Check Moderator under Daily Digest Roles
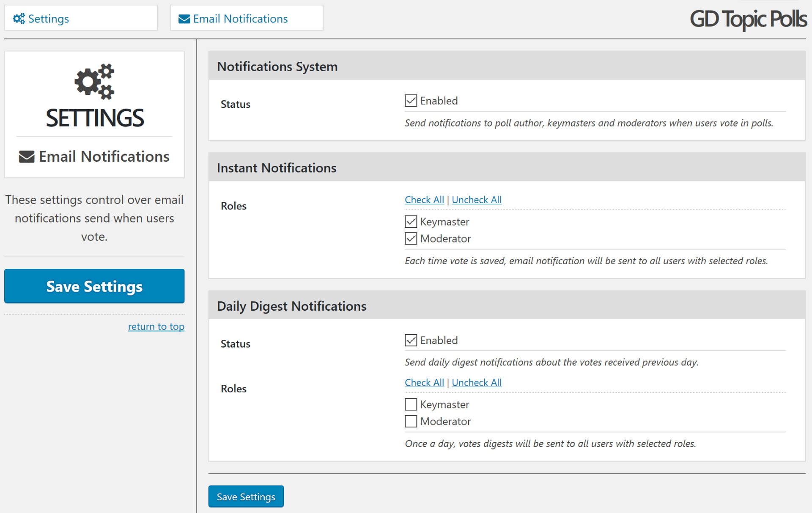 point(411,422)
